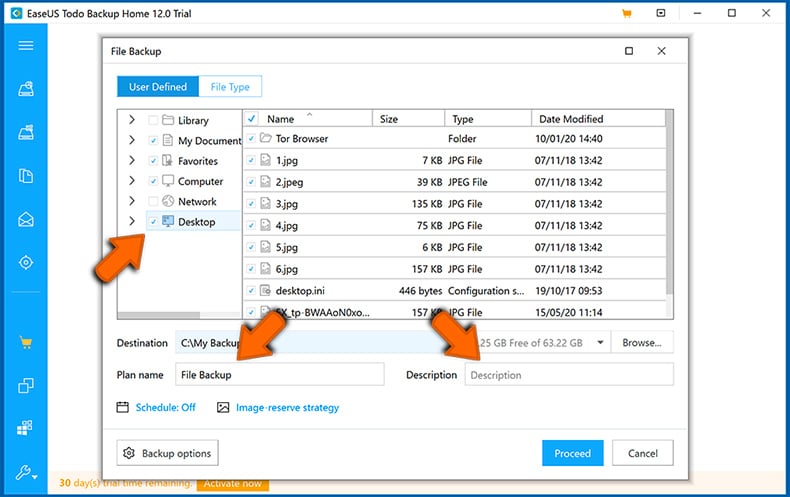The width and height of the screenshot is (790, 497).
Task: Click the Favorites tree icon
Action: pyautogui.click(x=168, y=161)
